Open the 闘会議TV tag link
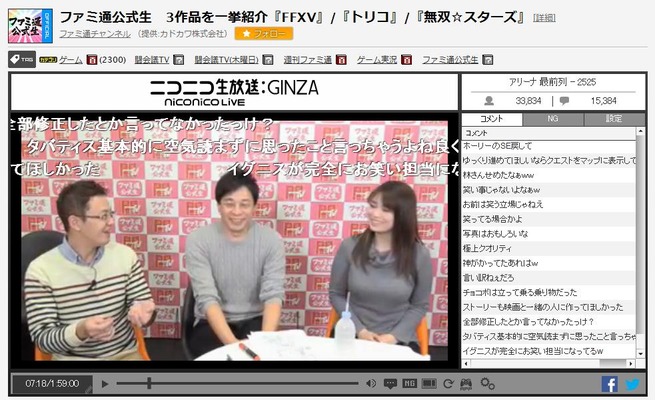Image resolution: width=655 pixels, height=400 pixels. coord(152,60)
